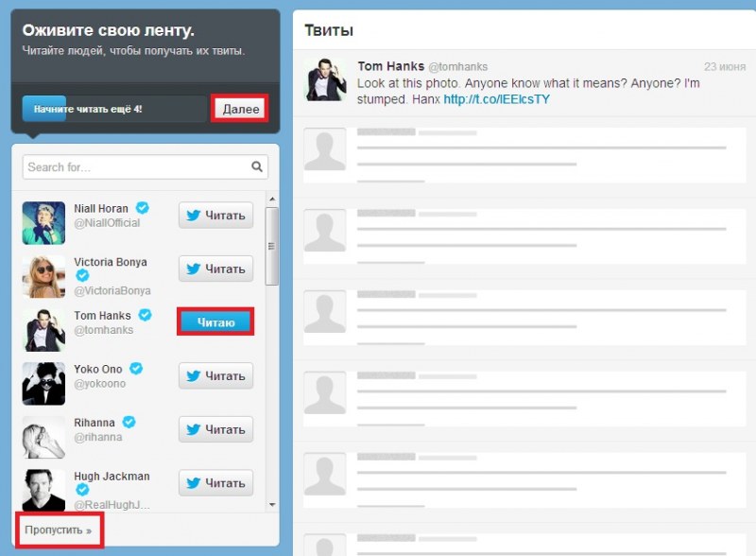This screenshot has width=756, height=556.
Task: Open @NiallOfficial handle
Action: pyautogui.click(x=107, y=223)
